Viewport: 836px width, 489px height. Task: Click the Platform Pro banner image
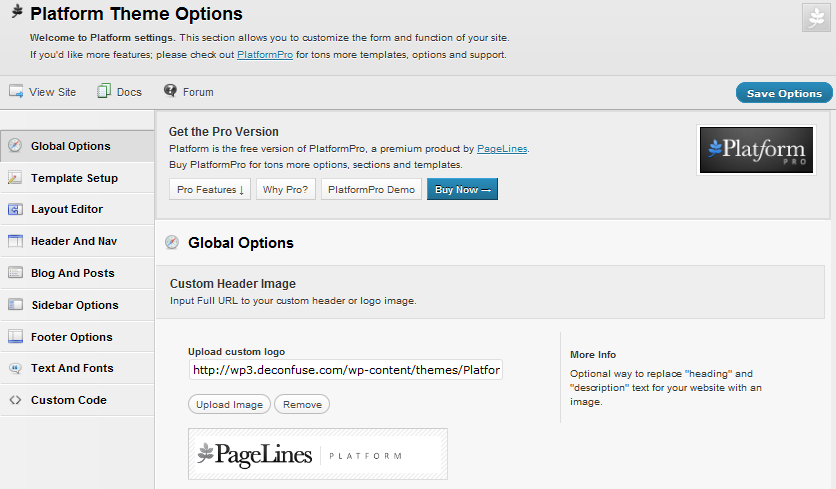coord(756,150)
